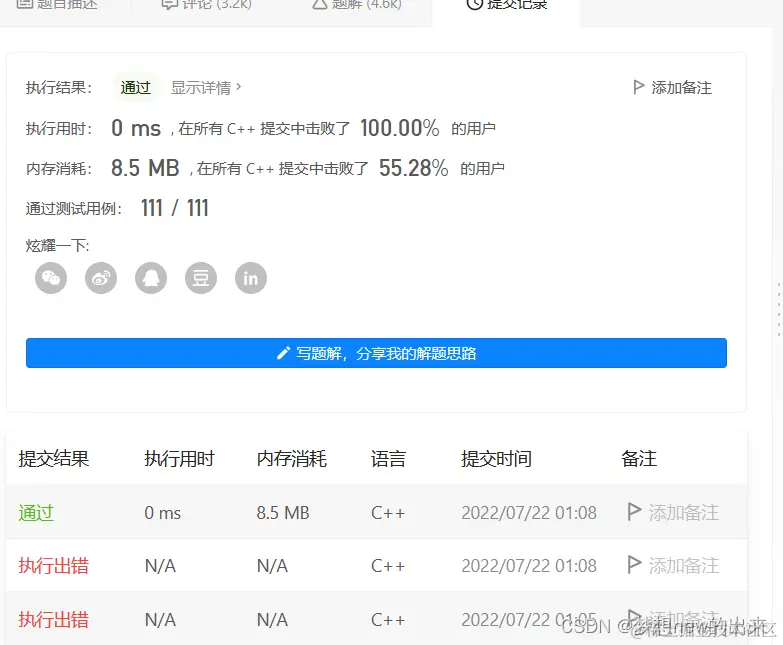
Task: Click flag icon in 01:08 执行出错 row
Action: [x=634, y=565]
